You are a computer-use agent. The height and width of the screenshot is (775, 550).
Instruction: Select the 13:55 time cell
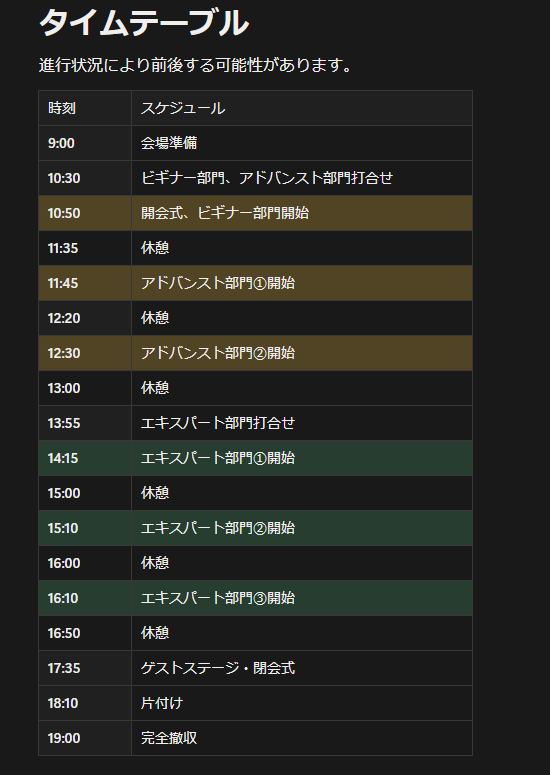click(x=85, y=424)
